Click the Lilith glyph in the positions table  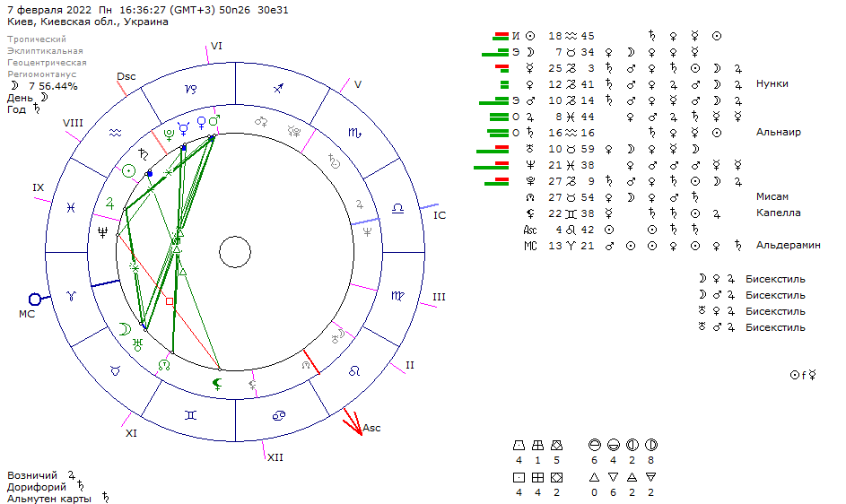point(530,213)
